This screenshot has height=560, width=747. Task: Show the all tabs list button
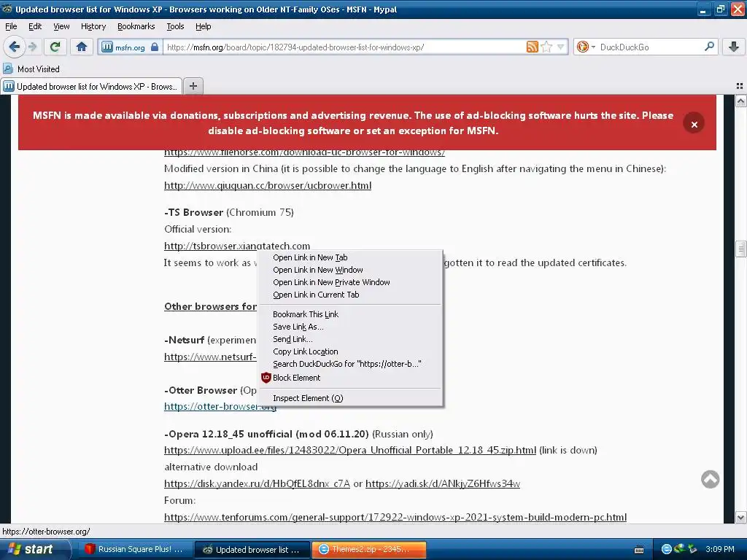(x=740, y=86)
